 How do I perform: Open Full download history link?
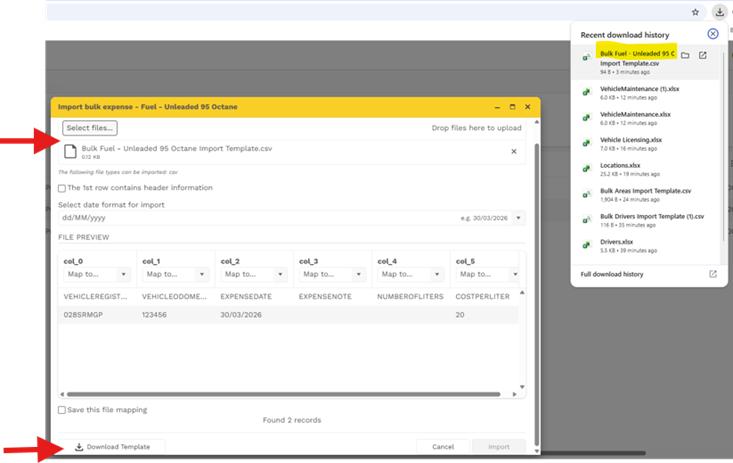coord(612,274)
